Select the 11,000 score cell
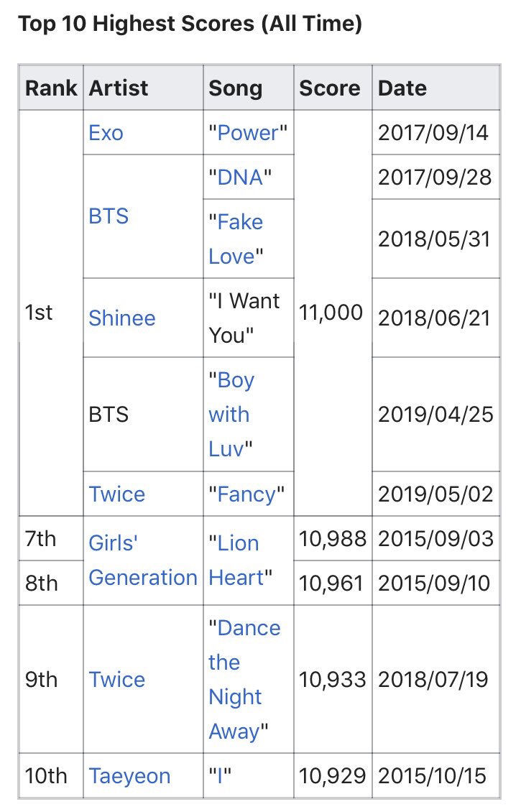Image resolution: width=521 pixels, height=812 pixels. pyautogui.click(x=331, y=313)
